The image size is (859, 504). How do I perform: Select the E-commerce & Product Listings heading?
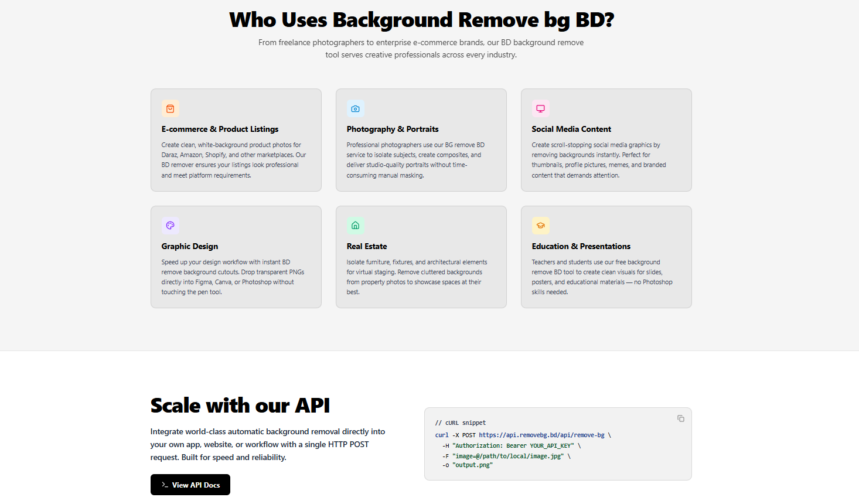click(x=220, y=129)
